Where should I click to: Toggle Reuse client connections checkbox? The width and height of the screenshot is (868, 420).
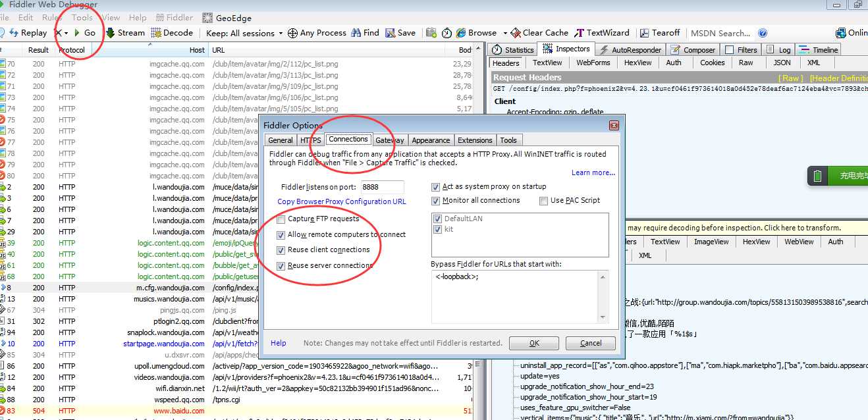click(282, 249)
